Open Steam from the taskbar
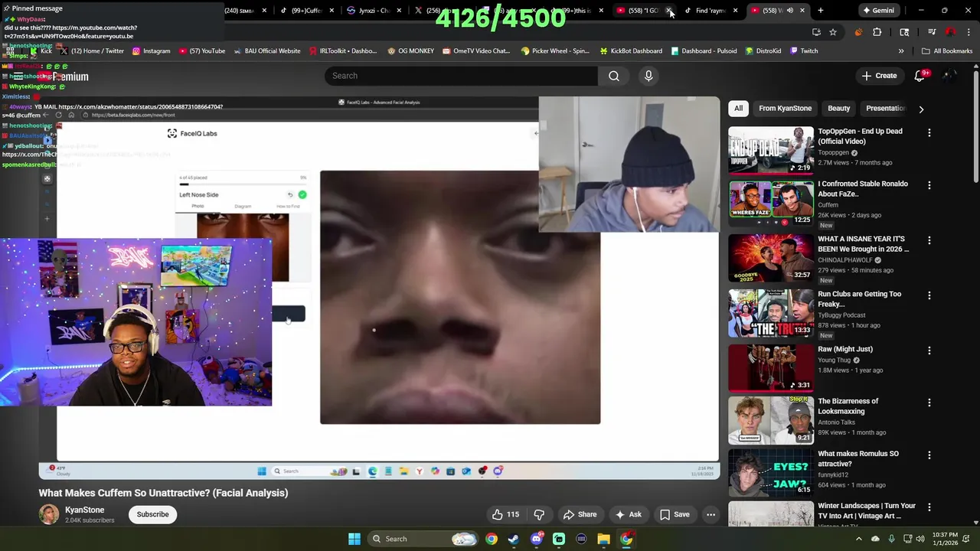The width and height of the screenshot is (980, 551). pos(514,539)
